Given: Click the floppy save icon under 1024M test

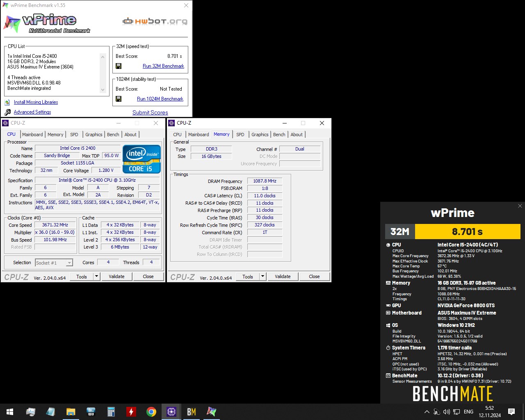Looking at the screenshot, I should pyautogui.click(x=119, y=99).
